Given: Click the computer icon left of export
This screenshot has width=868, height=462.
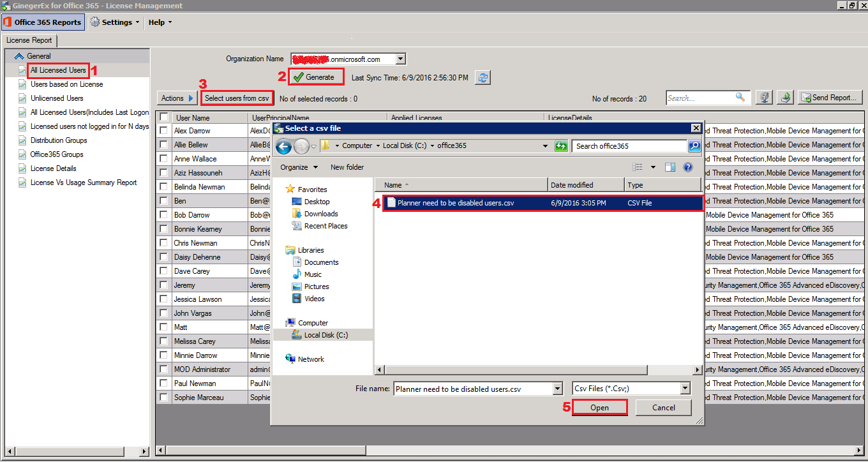Looking at the screenshot, I should (x=764, y=98).
